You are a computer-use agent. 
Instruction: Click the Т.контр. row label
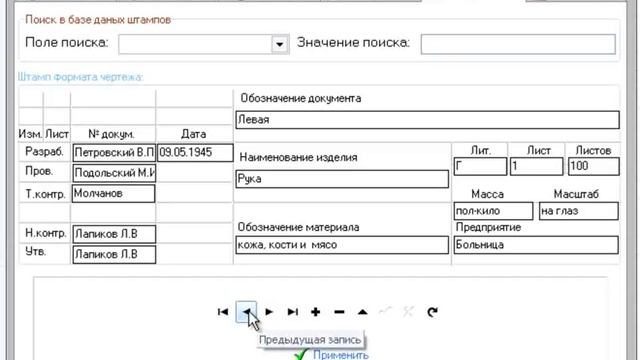(x=45, y=194)
